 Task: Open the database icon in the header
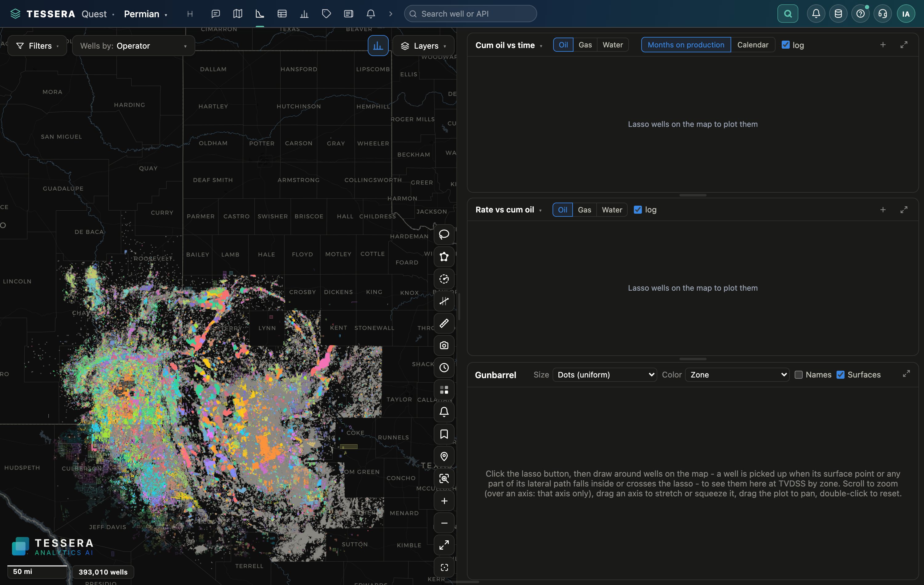(838, 14)
